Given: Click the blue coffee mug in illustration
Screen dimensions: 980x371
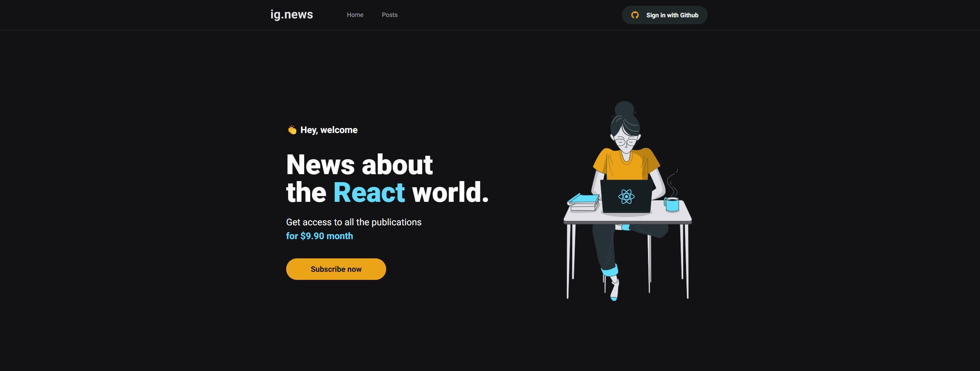Looking at the screenshot, I should click(672, 204).
